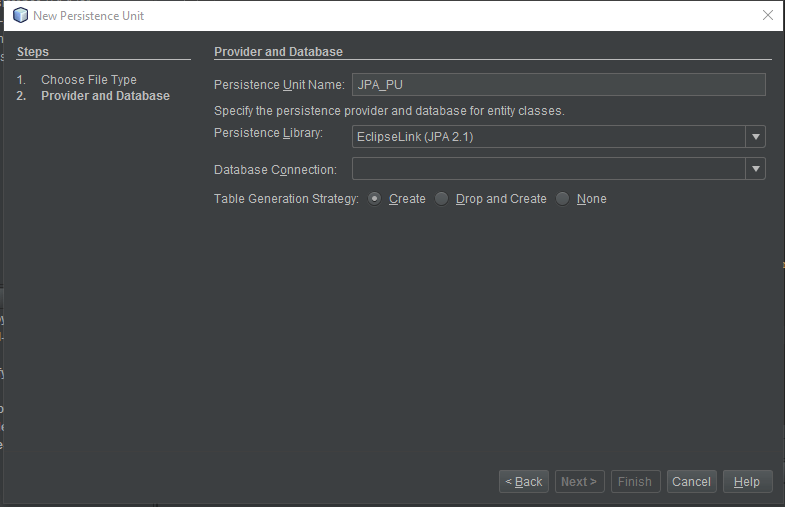Choose the Drop and Create radio button
Image resolution: width=785 pixels, height=507 pixels.
(x=442, y=199)
